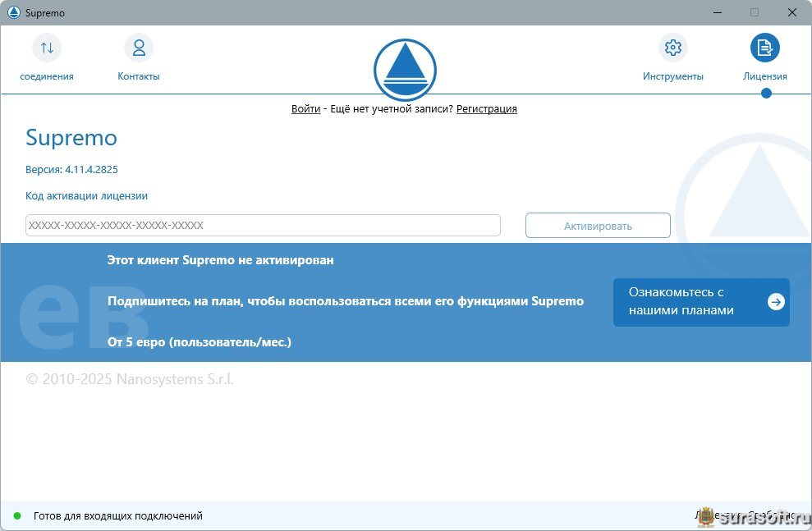This screenshot has width=812, height=531.
Task: Click the green ready status dot
Action: point(17,515)
